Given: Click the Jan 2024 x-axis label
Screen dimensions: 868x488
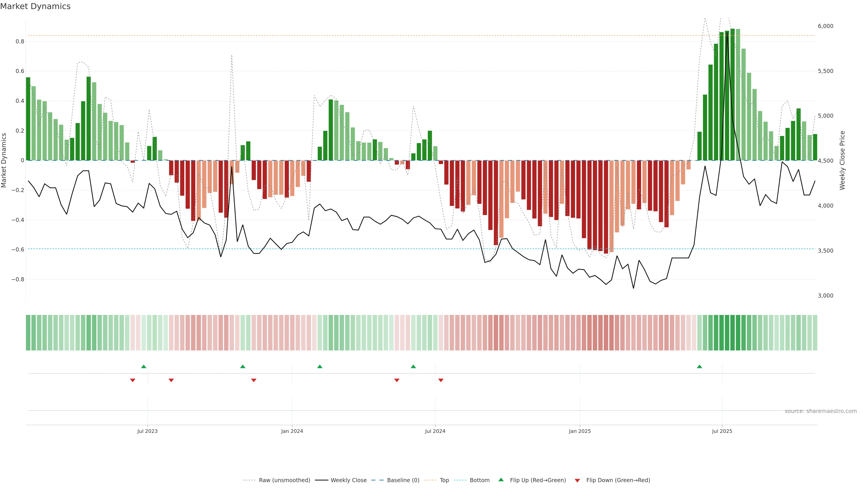Looking at the screenshot, I should click(x=292, y=431).
